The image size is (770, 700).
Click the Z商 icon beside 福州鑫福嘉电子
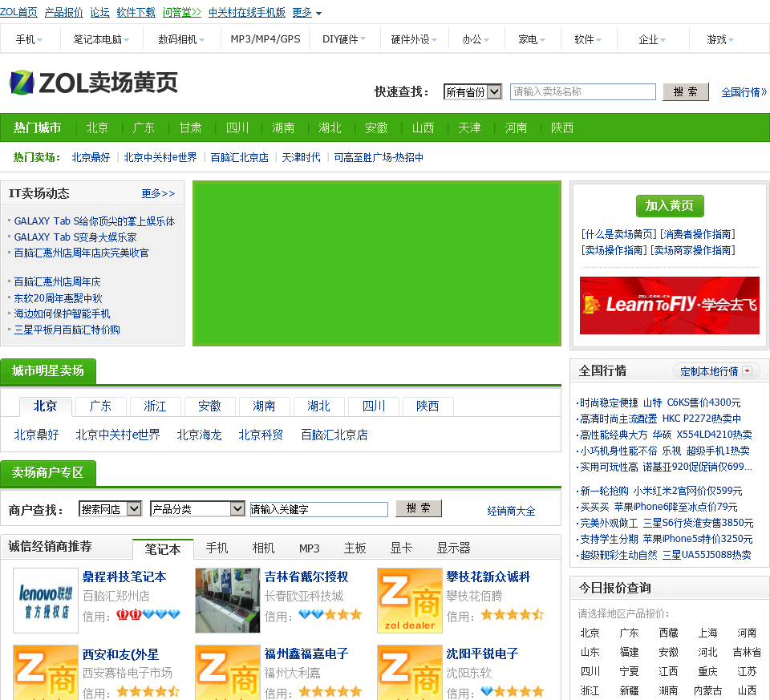(227, 673)
